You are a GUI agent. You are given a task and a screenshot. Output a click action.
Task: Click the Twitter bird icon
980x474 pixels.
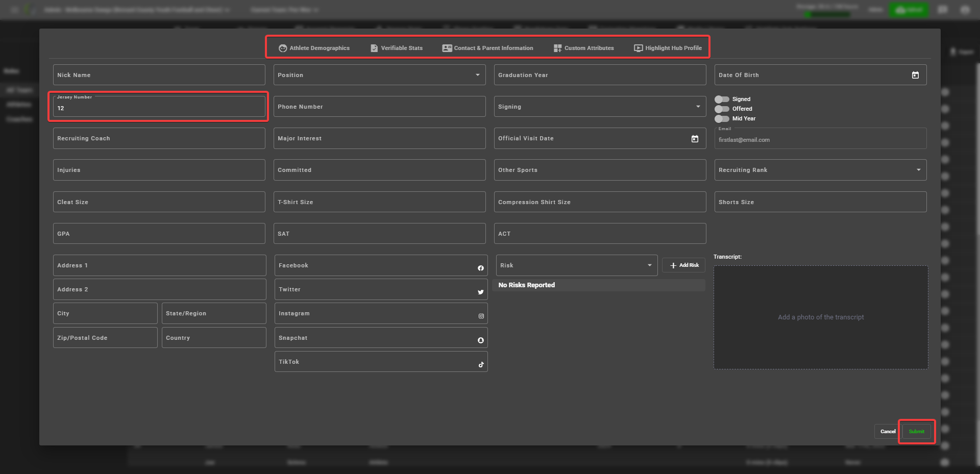(x=481, y=292)
